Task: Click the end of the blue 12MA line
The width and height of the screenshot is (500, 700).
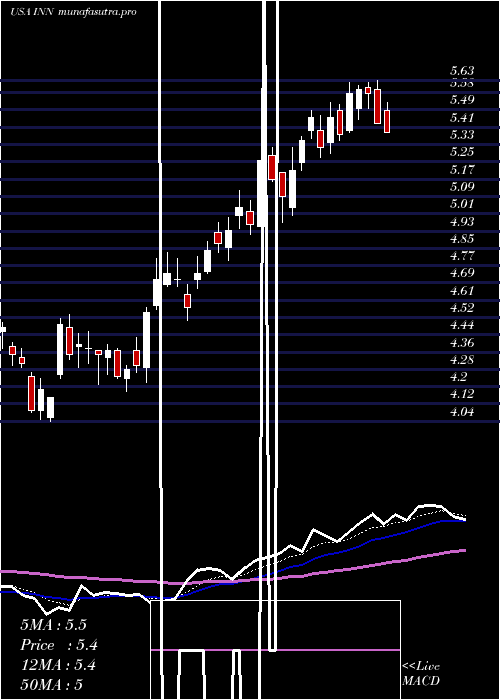Action: click(464, 521)
